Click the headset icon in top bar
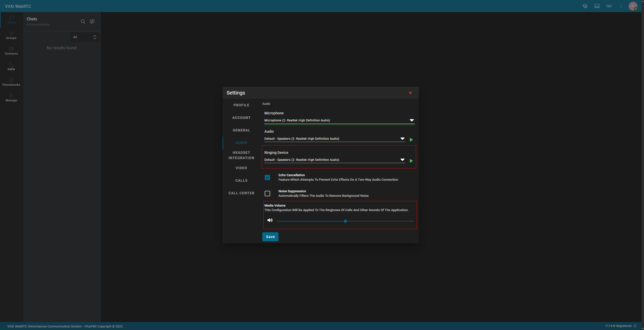This screenshot has height=330, width=644. (x=585, y=6)
